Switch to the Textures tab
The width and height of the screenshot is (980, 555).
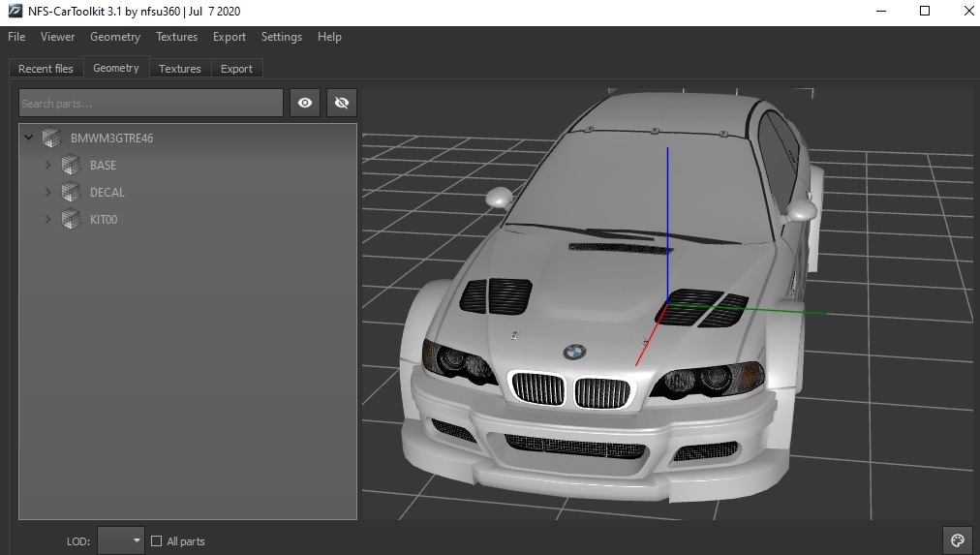click(180, 69)
